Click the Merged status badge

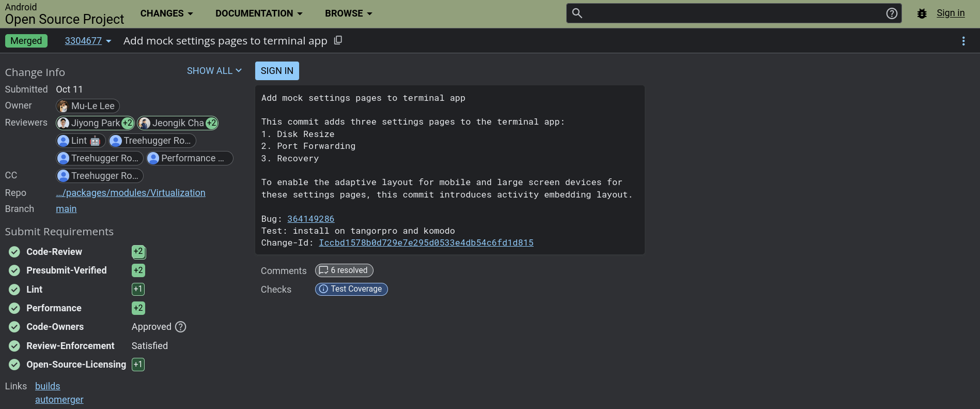point(26,41)
